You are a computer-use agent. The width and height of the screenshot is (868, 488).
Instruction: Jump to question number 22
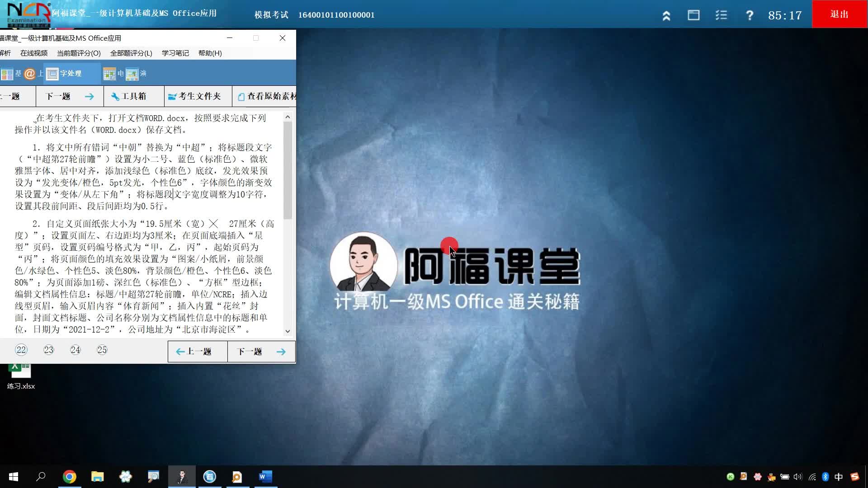tap(21, 350)
